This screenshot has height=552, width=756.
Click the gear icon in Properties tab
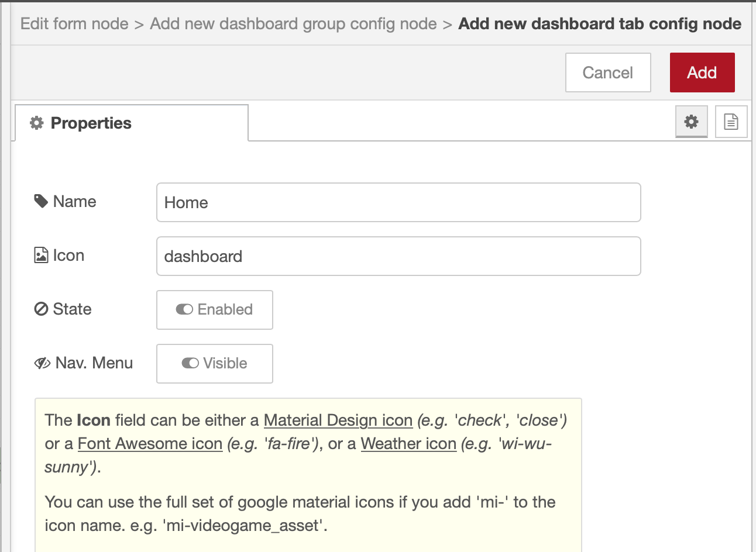click(37, 123)
